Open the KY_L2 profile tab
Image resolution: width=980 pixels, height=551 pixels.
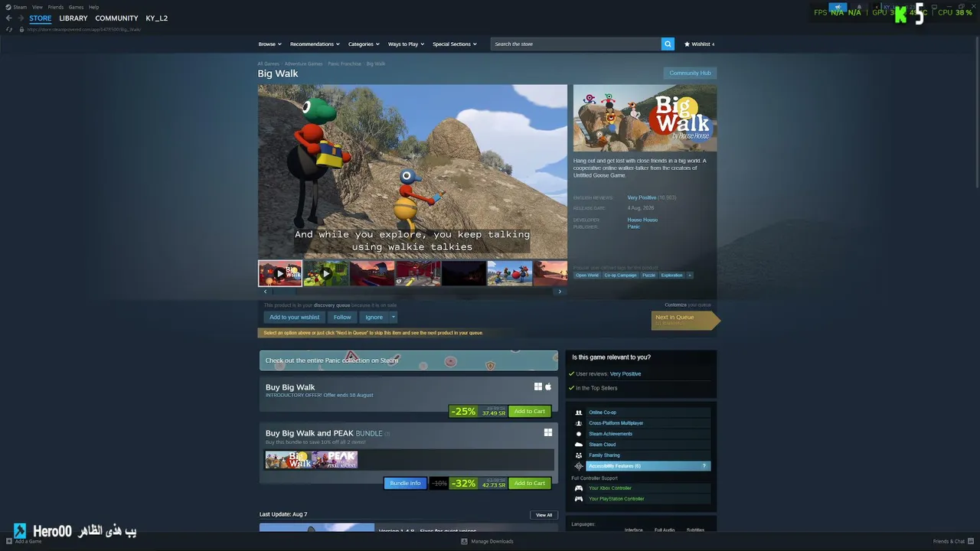point(157,18)
